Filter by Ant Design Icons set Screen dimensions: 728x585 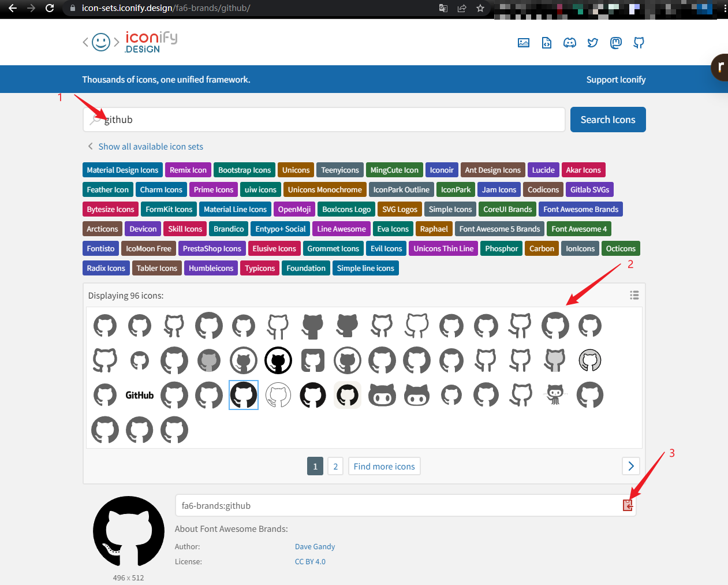(492, 170)
